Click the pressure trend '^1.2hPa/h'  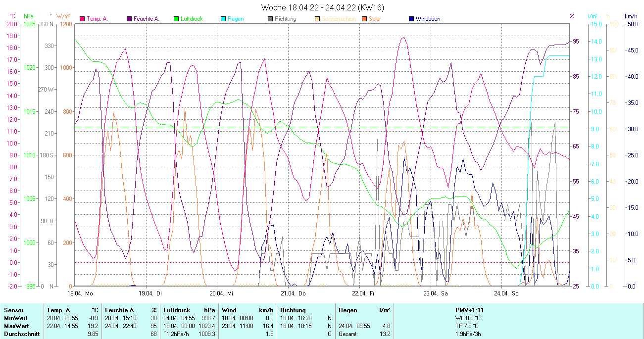[x=177, y=334]
